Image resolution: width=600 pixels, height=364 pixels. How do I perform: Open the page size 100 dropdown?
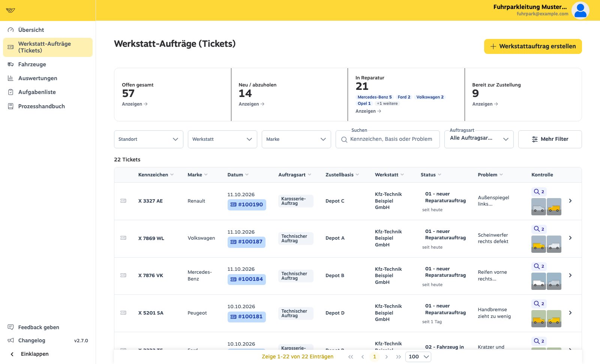[x=418, y=357]
